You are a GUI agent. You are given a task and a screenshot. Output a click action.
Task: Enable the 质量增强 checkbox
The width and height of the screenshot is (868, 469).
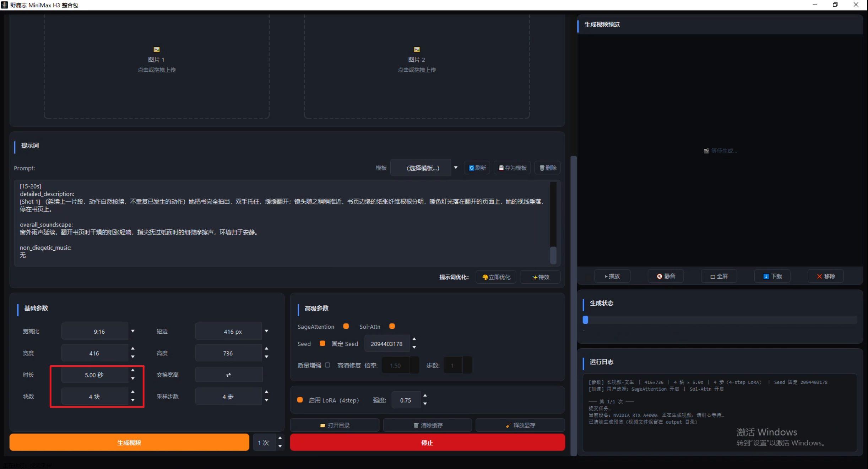[327, 365]
